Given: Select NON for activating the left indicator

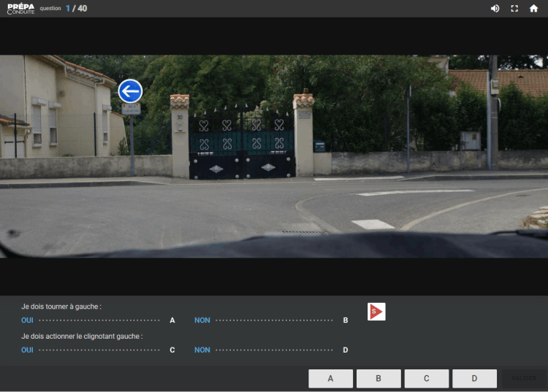Looking at the screenshot, I should pyautogui.click(x=202, y=350).
